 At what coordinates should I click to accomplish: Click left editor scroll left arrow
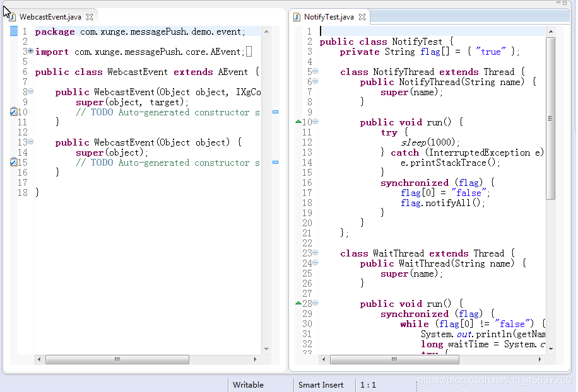39,359
